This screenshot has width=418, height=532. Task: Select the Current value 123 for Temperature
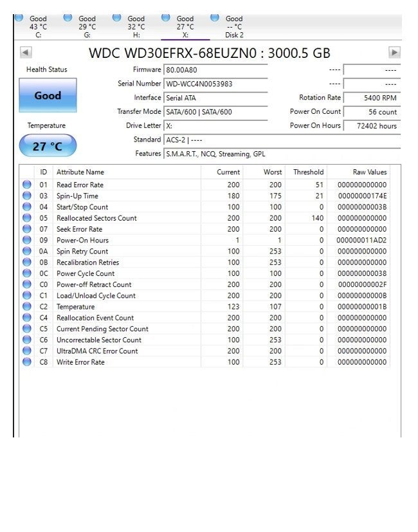(x=233, y=307)
